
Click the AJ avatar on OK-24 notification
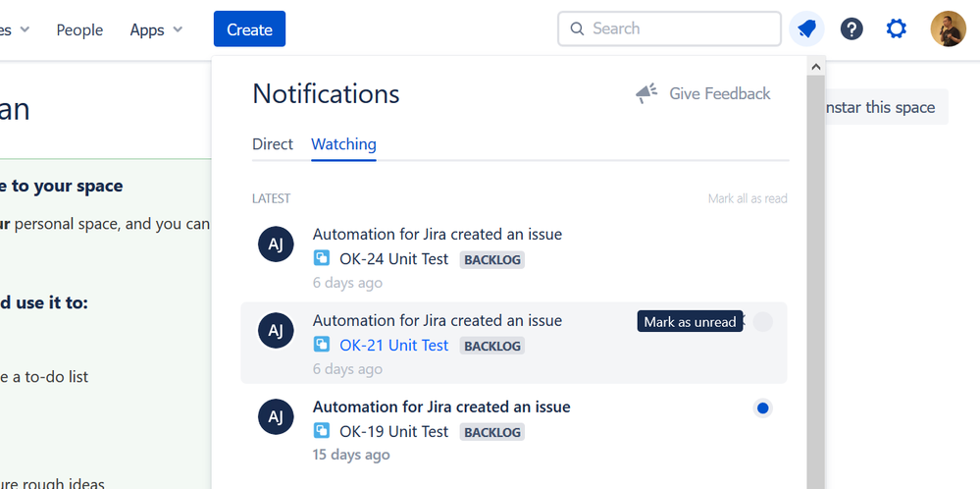coord(276,244)
